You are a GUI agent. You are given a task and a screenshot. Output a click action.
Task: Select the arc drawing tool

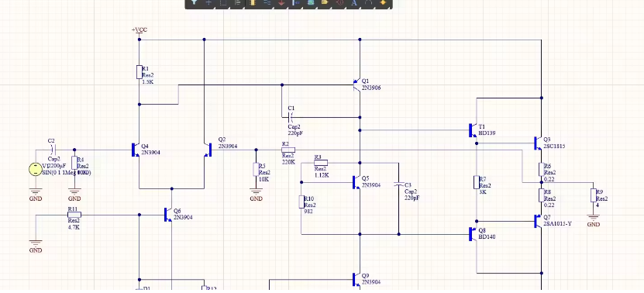(x=368, y=2)
